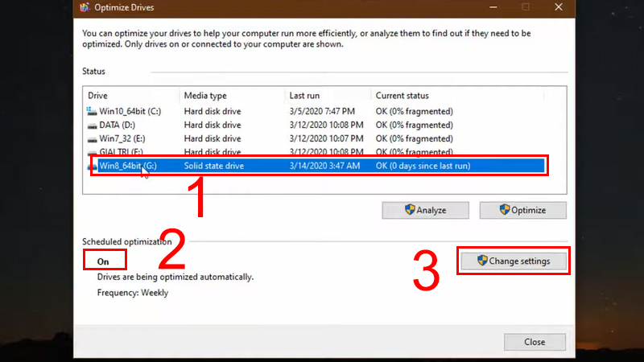Close the window with the title bar X
The image size is (644, 362).
(559, 7)
